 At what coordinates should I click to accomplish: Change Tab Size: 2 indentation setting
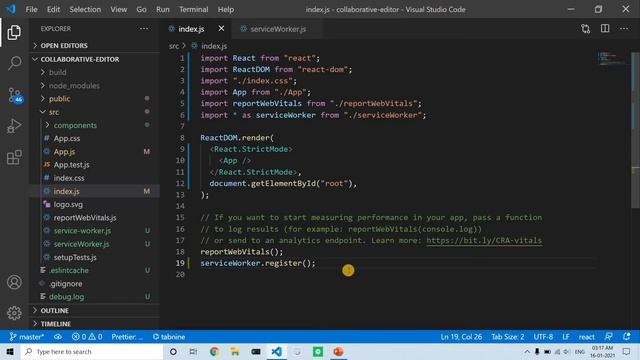508,337
